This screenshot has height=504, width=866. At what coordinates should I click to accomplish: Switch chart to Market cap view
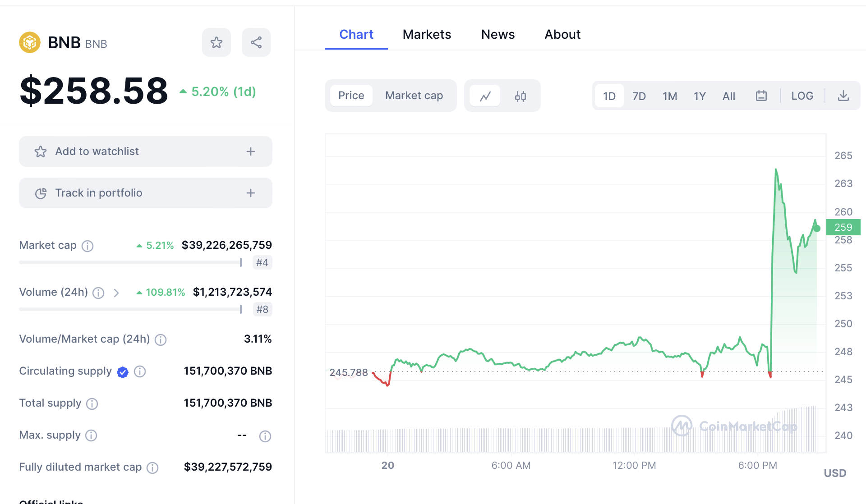tap(414, 96)
